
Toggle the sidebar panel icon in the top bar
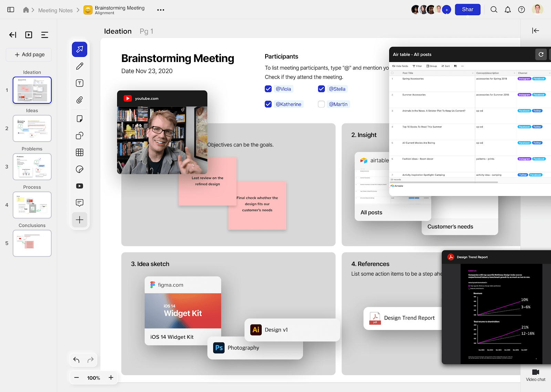coord(11,10)
